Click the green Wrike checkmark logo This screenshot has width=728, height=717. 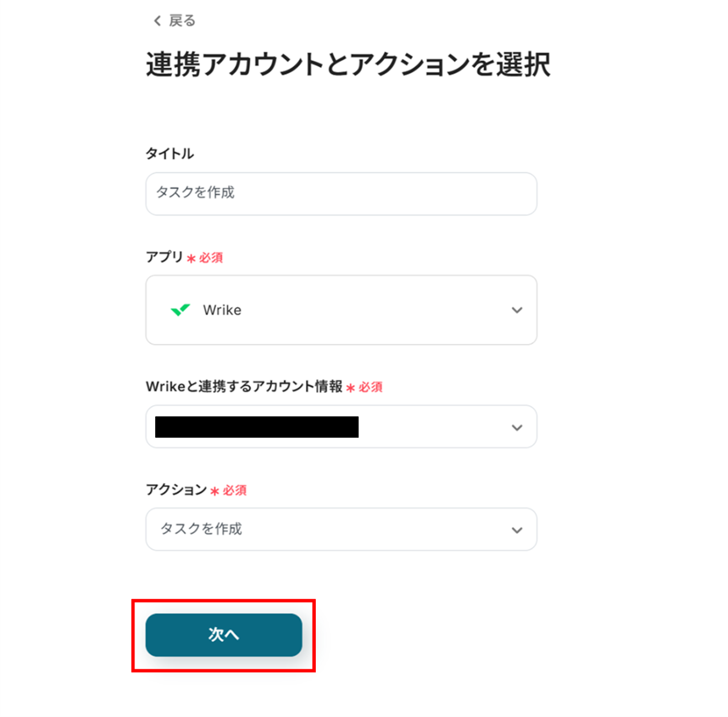point(180,310)
